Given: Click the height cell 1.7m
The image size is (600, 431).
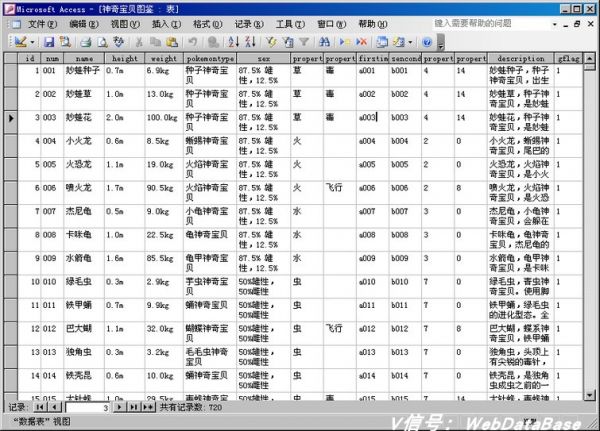Looking at the screenshot, I should click(124, 193).
